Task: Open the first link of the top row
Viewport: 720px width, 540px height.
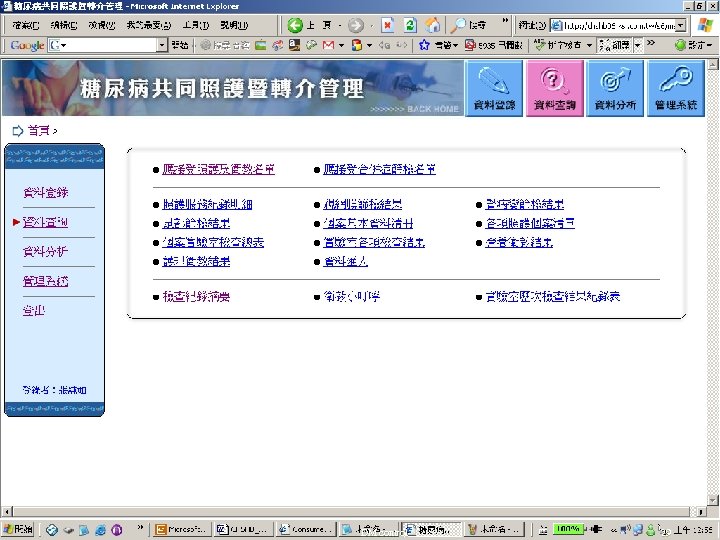Action: point(218,169)
